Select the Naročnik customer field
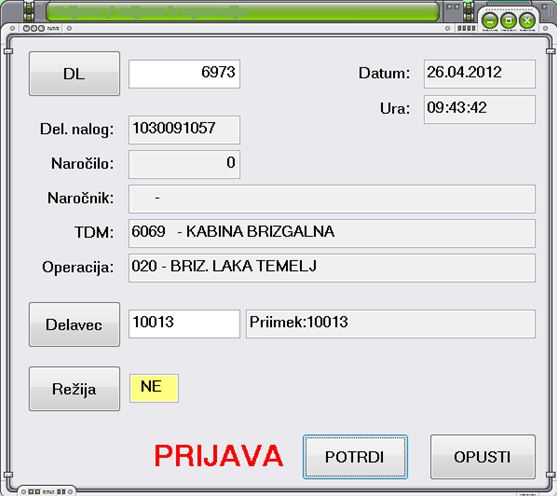Screen dimensions: 557x496 pyautogui.click(x=332, y=199)
